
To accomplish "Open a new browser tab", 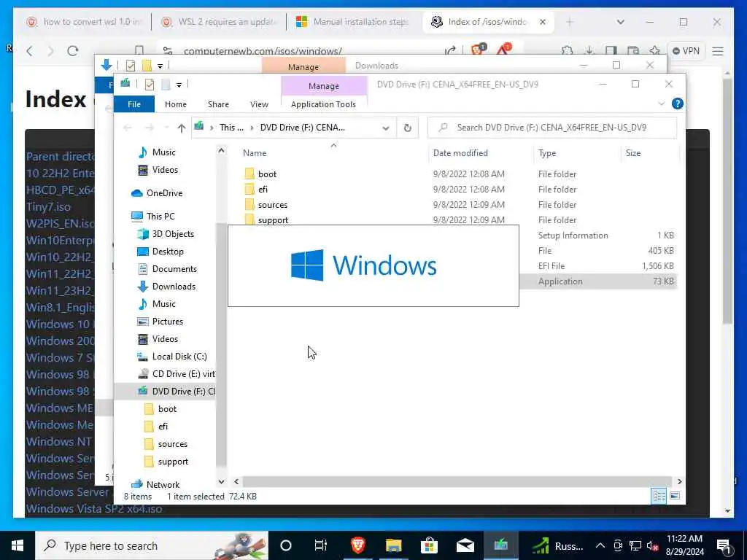I will pos(569,22).
